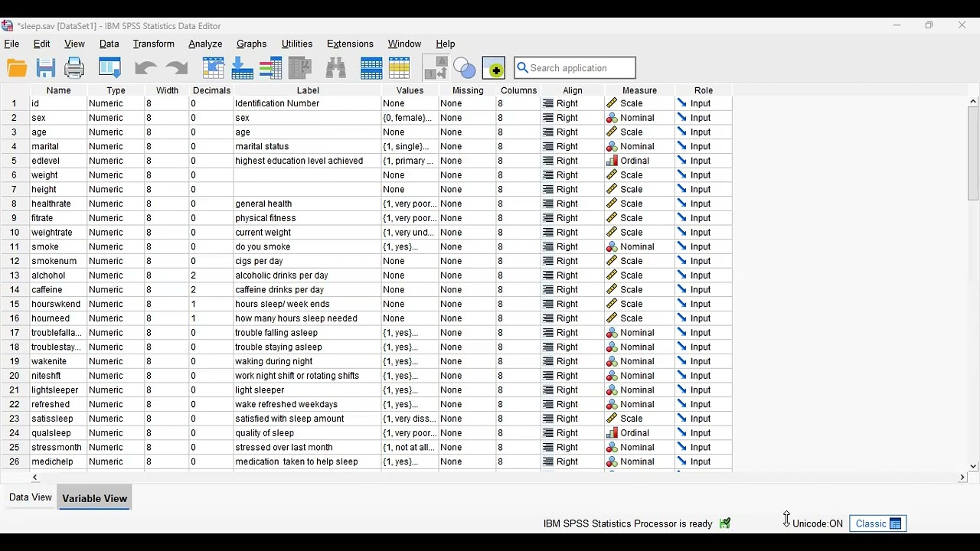This screenshot has height=551, width=980.
Task: Click Nominal measure icon for sex
Action: (x=612, y=118)
